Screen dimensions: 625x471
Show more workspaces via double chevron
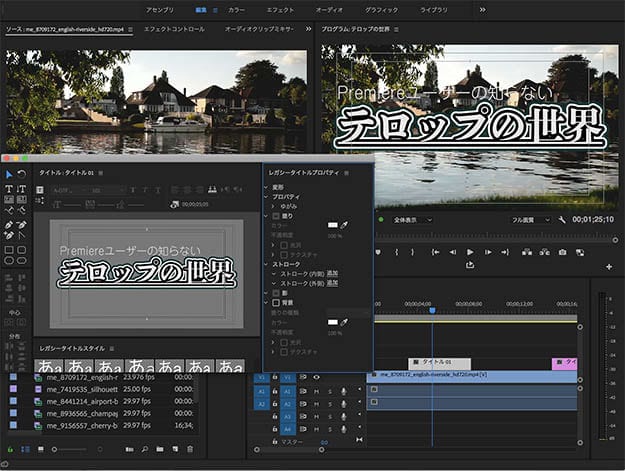pos(483,10)
